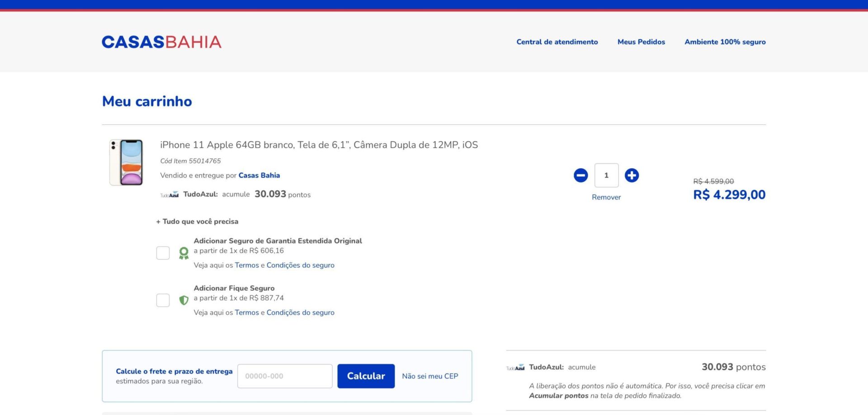Click Calcule o frete e prazo de entrega
Screen dimensions: 868x415
(x=174, y=371)
